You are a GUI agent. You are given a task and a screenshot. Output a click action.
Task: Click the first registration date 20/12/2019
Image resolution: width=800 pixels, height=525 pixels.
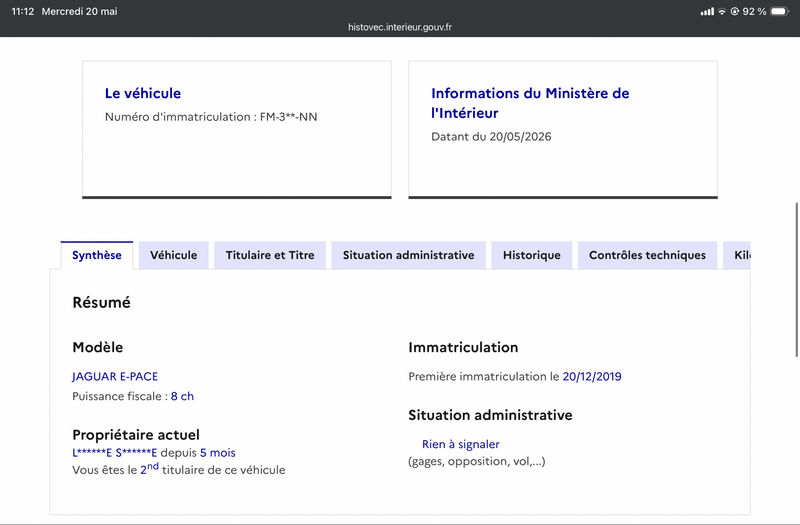coord(592,377)
